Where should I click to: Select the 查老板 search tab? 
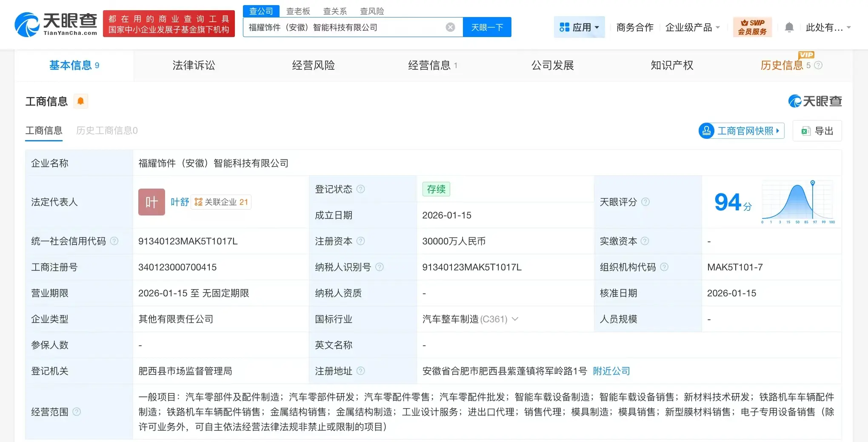(298, 11)
